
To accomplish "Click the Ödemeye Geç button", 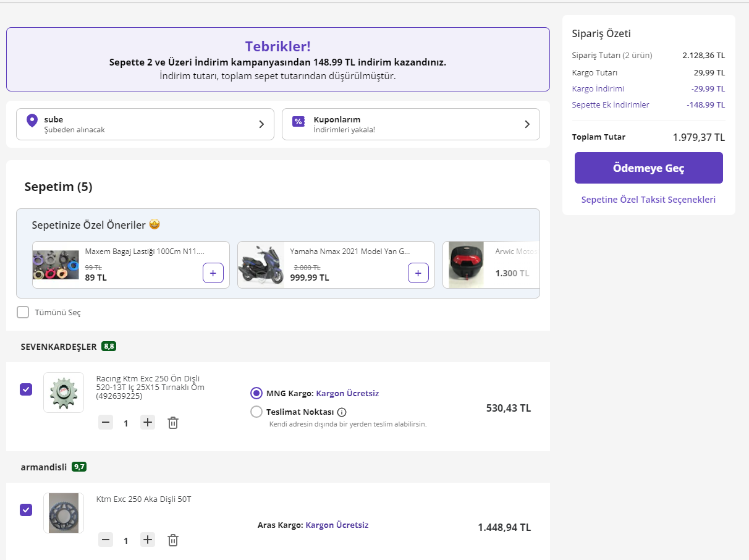I will tap(649, 168).
